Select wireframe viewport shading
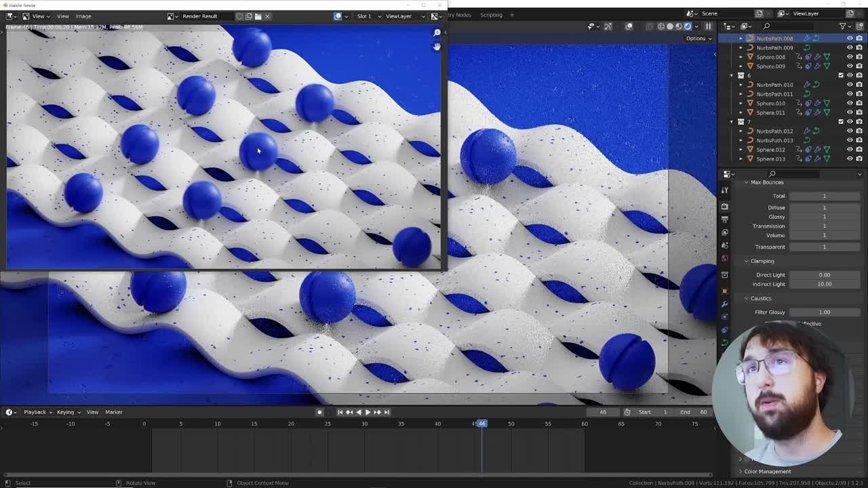 pos(661,26)
